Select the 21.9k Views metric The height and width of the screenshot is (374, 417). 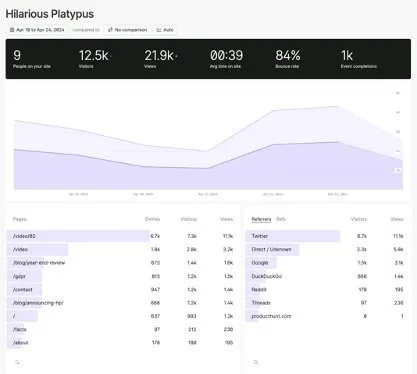tap(161, 59)
